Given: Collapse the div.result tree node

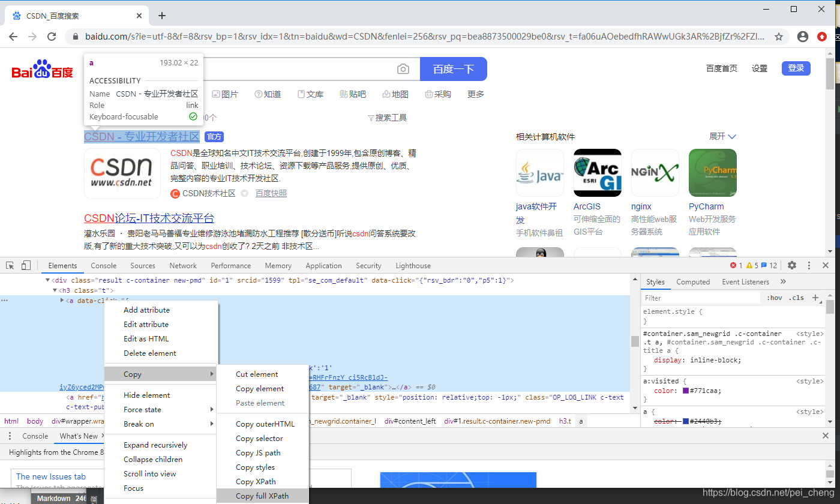Looking at the screenshot, I should pos(47,280).
